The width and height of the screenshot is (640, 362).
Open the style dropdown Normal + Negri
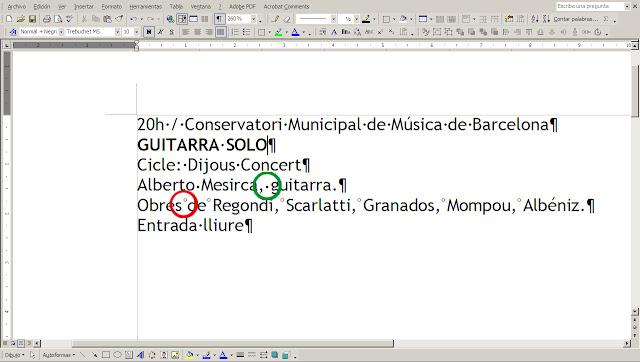pos(61,32)
